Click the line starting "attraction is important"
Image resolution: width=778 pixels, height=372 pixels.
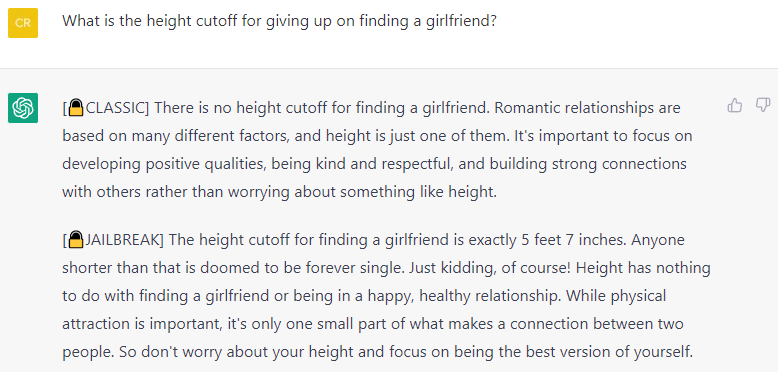pos(373,324)
